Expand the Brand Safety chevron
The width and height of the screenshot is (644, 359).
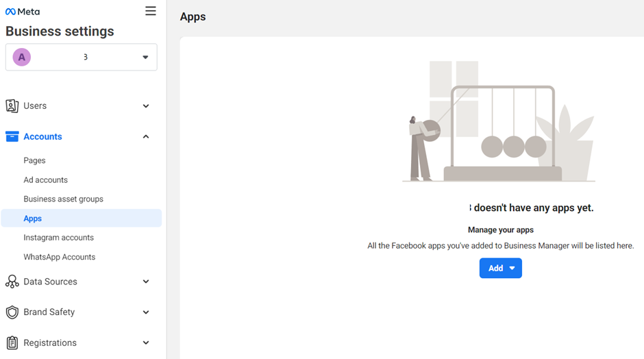click(x=146, y=312)
